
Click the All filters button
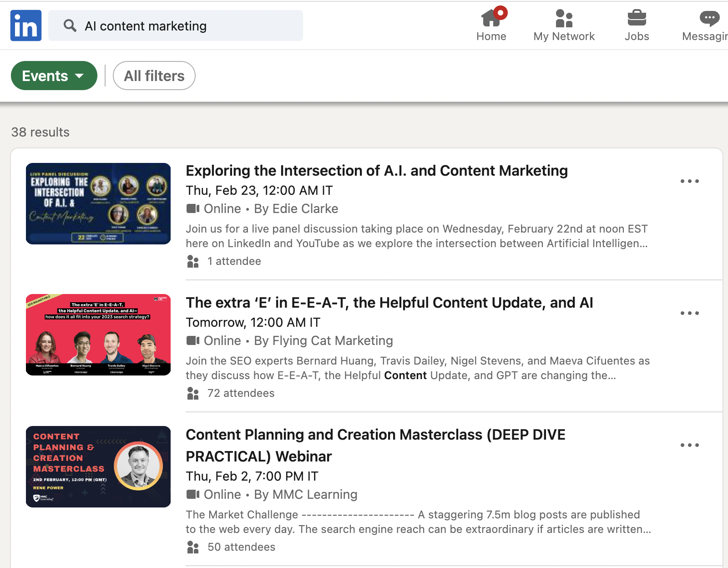(x=154, y=76)
